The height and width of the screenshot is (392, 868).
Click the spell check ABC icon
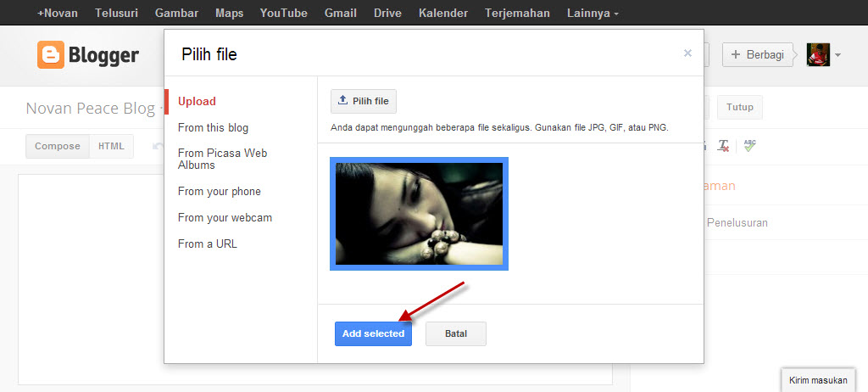pyautogui.click(x=749, y=146)
